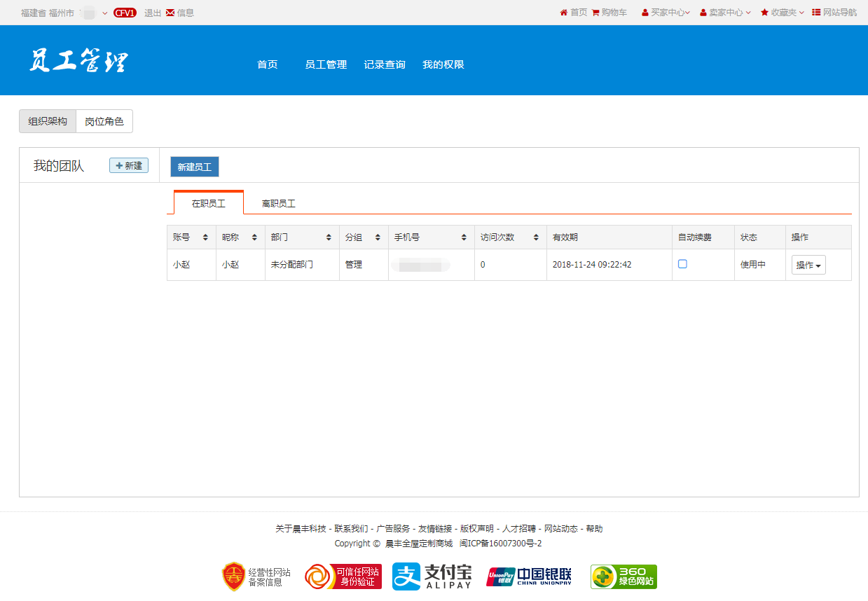Click the 新建 button beside 我的团队
Viewport: 868px width, 601px height.
click(x=129, y=166)
